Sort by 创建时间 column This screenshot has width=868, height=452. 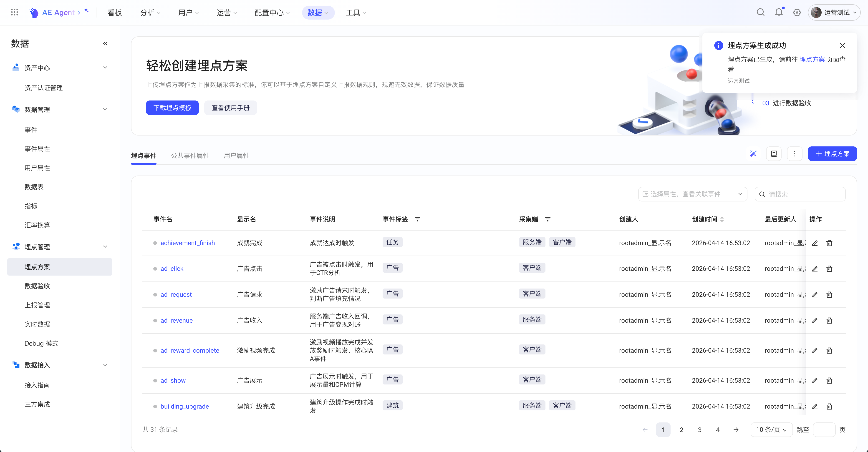point(722,220)
